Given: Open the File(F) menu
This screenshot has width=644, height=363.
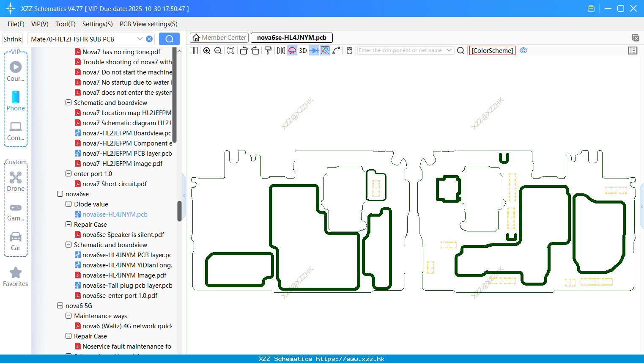Looking at the screenshot, I should [x=16, y=24].
